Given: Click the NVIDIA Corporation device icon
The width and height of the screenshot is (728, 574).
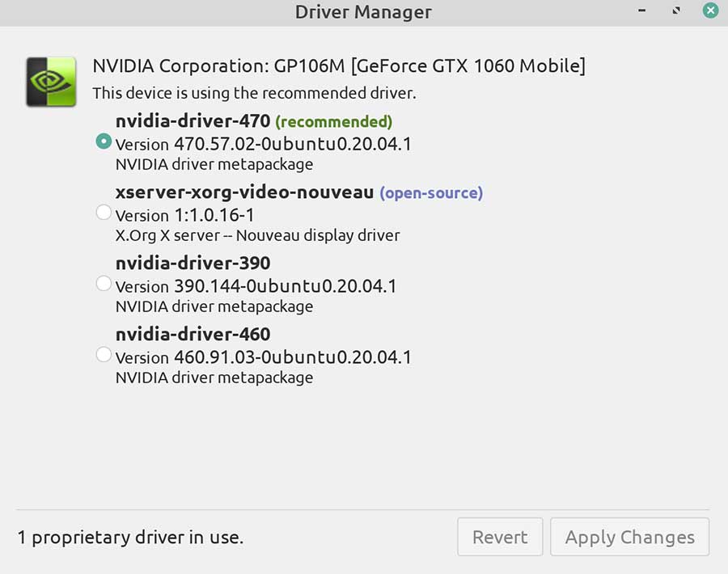Looking at the screenshot, I should tap(50, 82).
